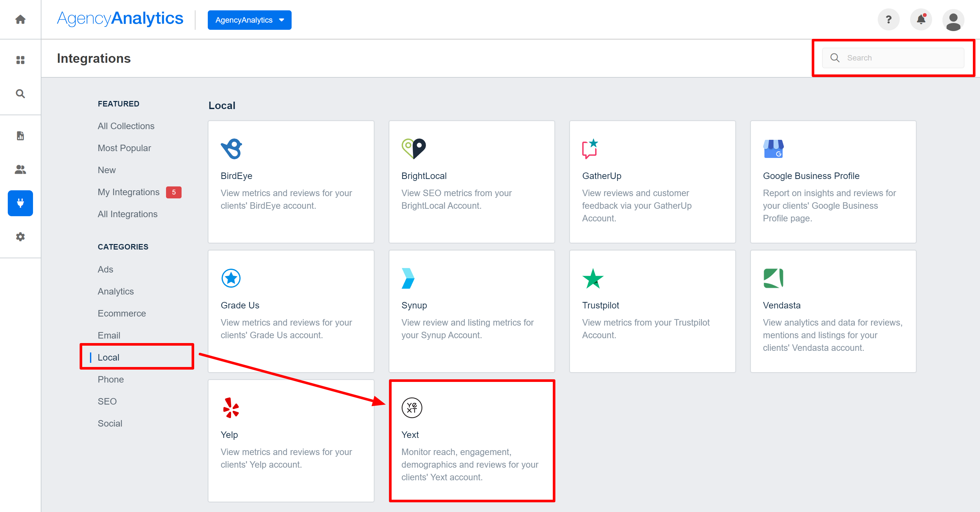980x512 pixels.
Task: Click the integrations plug icon
Action: (20, 203)
